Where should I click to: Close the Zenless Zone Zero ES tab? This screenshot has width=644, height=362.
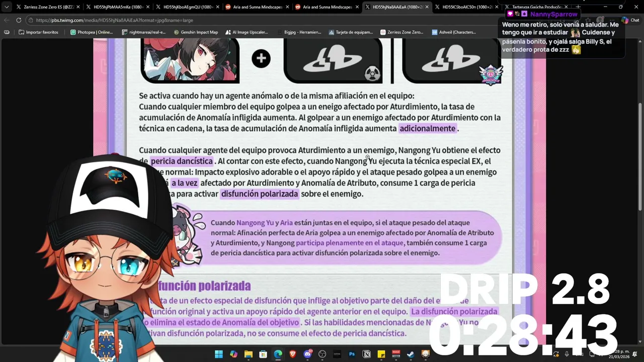coord(78,7)
